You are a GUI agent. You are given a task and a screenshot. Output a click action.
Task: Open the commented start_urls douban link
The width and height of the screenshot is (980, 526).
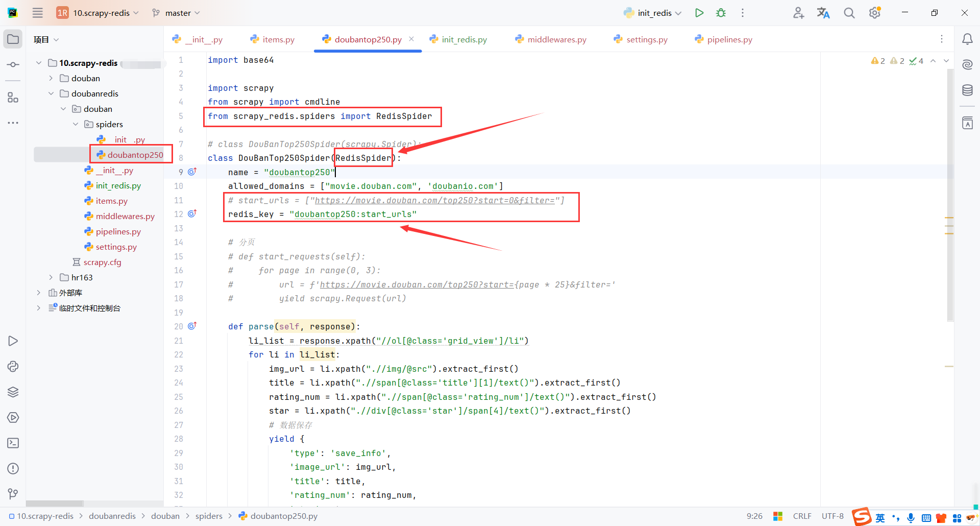(x=434, y=200)
